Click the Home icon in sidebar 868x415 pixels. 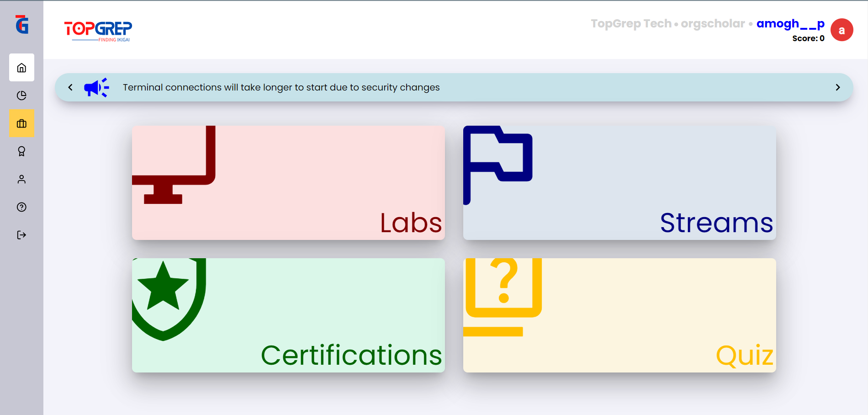(x=21, y=68)
